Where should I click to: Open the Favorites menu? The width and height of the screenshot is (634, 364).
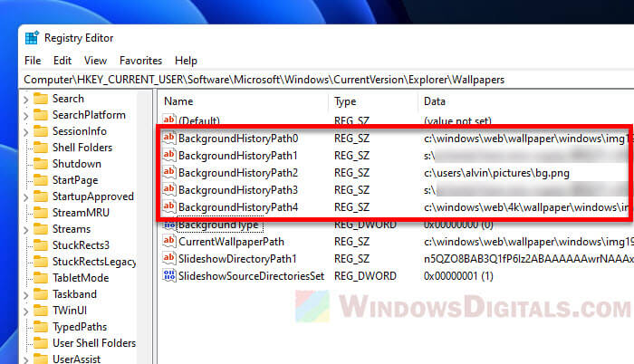(x=140, y=61)
